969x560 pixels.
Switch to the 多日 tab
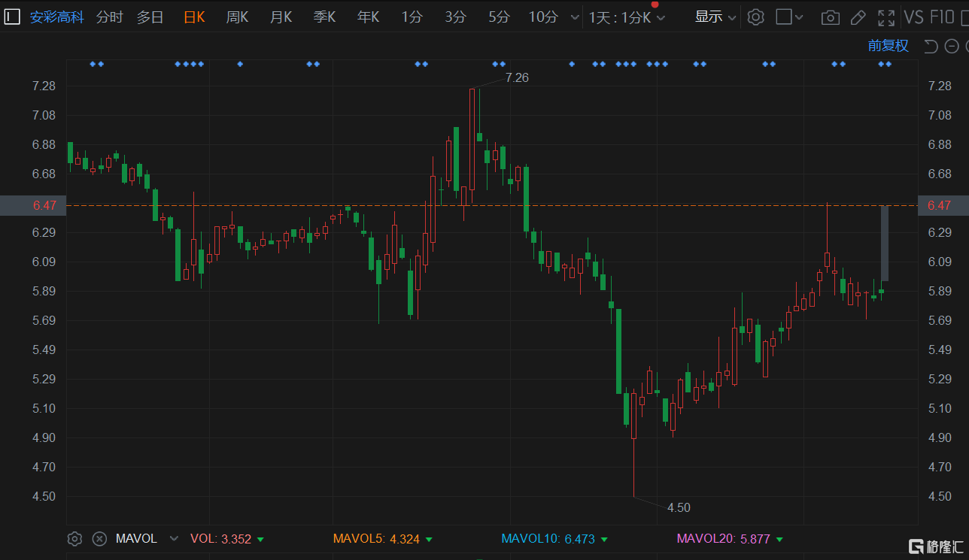[x=150, y=17]
